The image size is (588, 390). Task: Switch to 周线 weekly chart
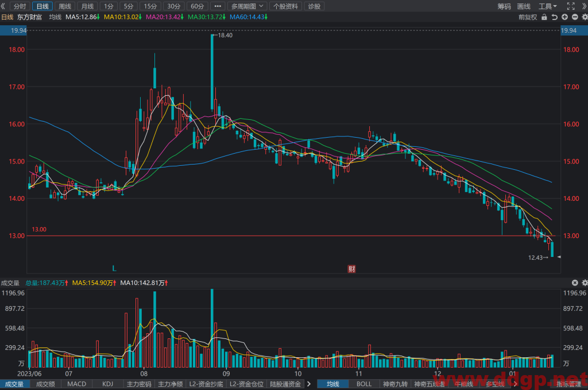pos(65,6)
